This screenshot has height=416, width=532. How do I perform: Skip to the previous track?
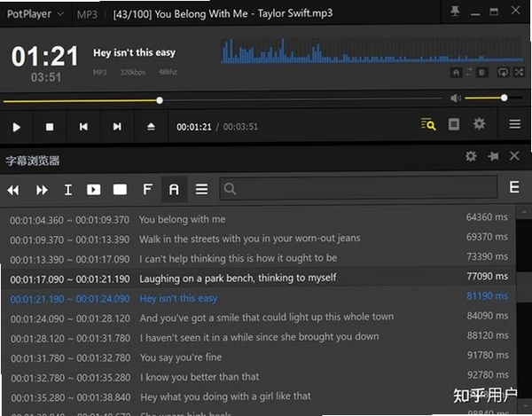[x=83, y=127]
